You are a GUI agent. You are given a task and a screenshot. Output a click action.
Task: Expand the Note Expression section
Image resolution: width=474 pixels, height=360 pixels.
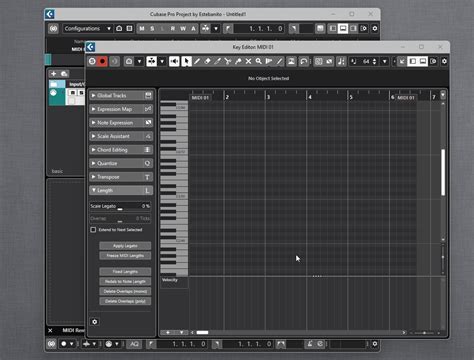click(121, 123)
